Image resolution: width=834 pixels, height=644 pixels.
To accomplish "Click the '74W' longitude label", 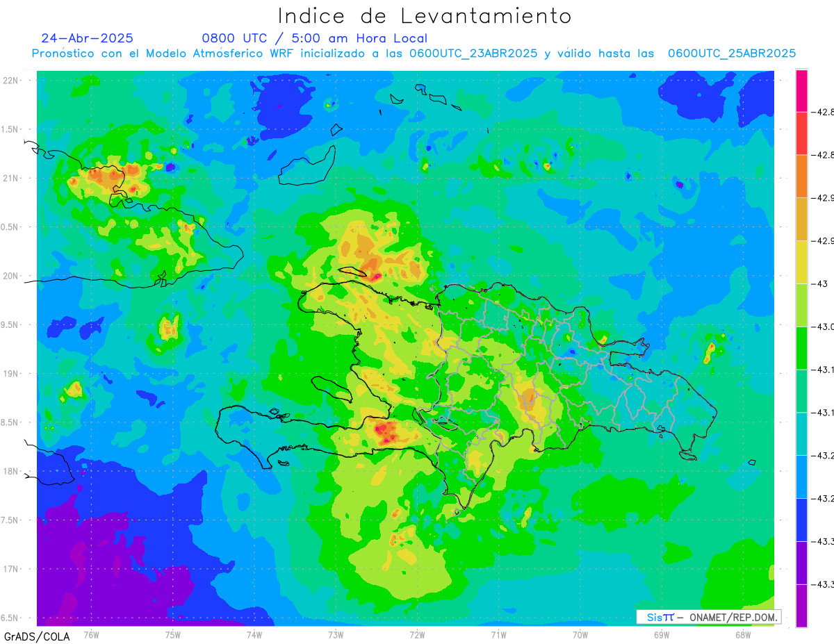I will click(x=254, y=634).
